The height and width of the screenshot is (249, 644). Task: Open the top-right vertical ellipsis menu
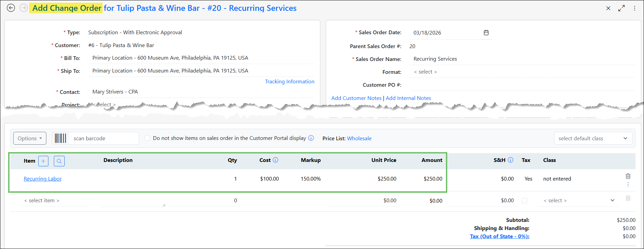point(635,8)
